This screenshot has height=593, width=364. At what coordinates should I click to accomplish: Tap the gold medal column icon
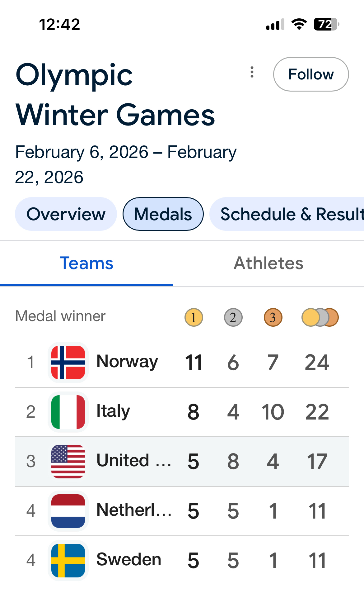194,317
